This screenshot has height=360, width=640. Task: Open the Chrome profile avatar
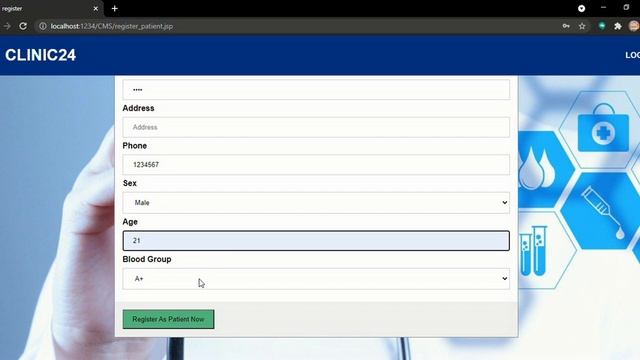pyautogui.click(x=634, y=26)
